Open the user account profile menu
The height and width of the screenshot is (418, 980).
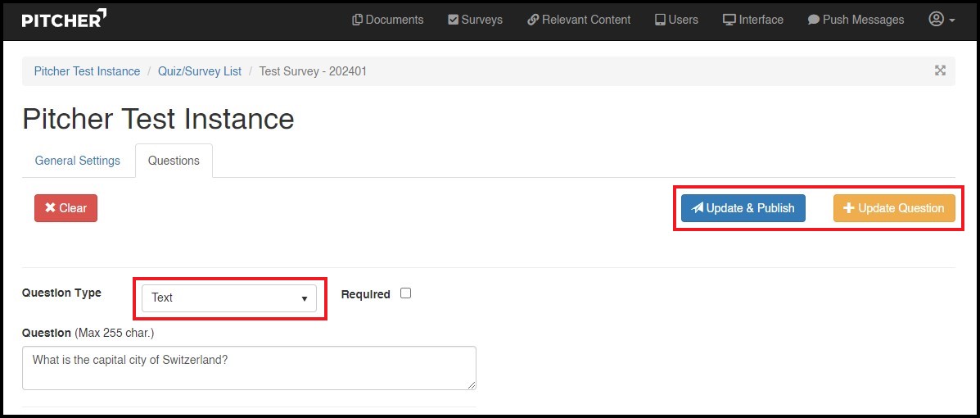coord(942,20)
